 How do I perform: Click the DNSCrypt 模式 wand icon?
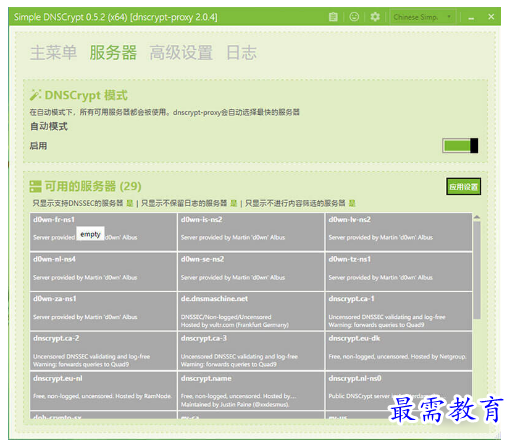[35, 95]
